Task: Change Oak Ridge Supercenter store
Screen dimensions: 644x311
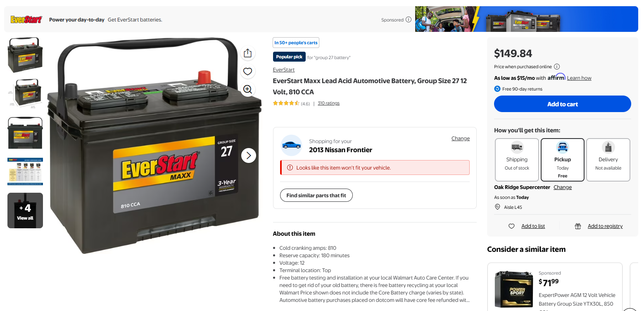Action: point(563,187)
